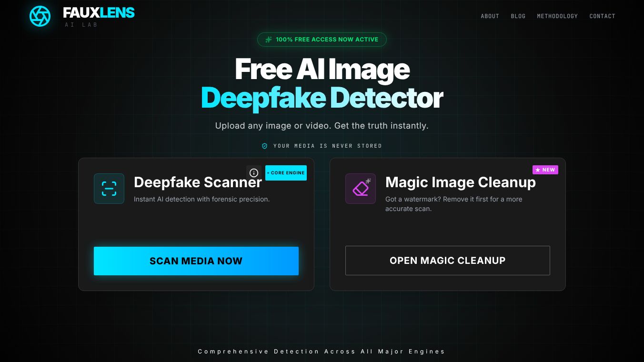Click the FAUXLENS brand name text

pyautogui.click(x=99, y=13)
